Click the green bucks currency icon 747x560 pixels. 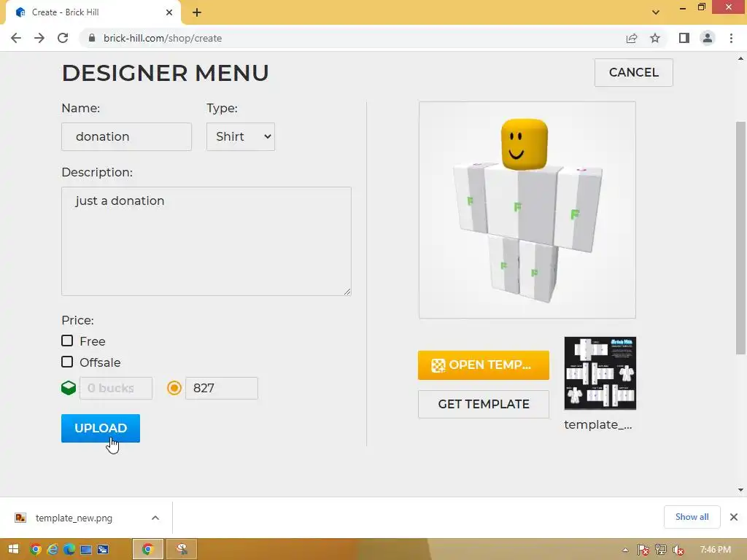[69, 388]
